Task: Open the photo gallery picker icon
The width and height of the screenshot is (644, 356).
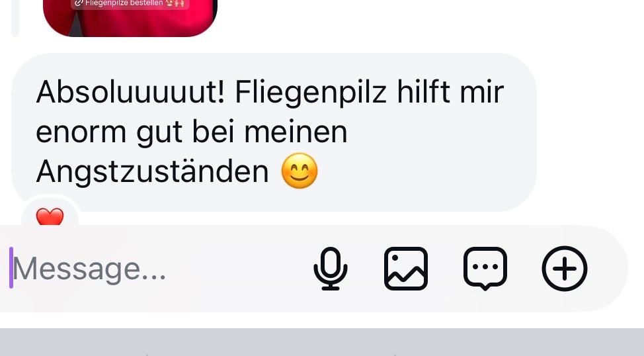Action: point(406,269)
